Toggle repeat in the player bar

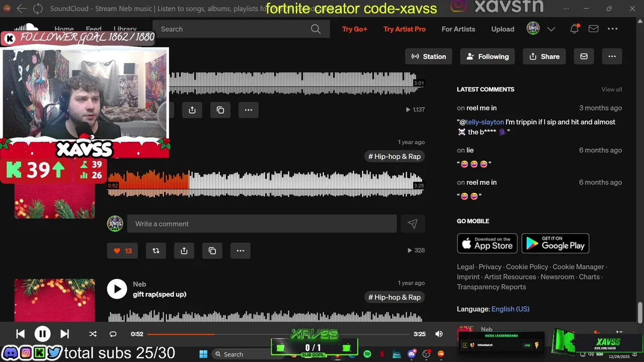tap(113, 334)
